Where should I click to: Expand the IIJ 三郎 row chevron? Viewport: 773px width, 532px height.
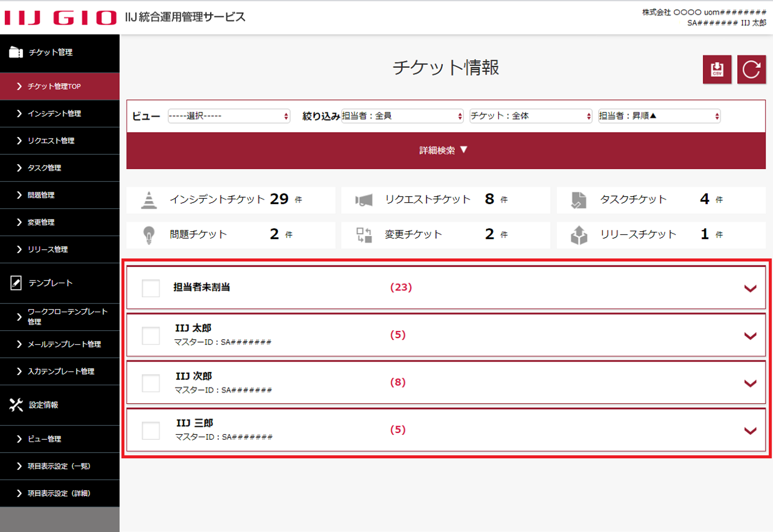[x=750, y=431]
